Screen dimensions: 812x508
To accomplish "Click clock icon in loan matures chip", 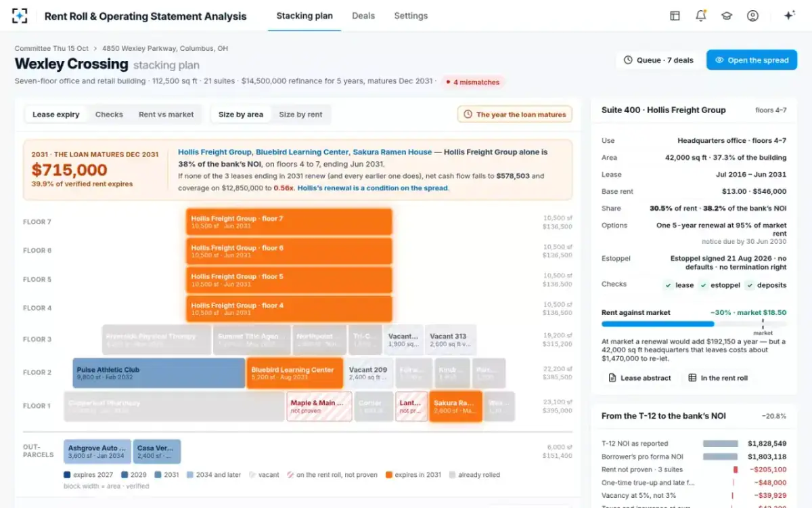I will 468,114.
